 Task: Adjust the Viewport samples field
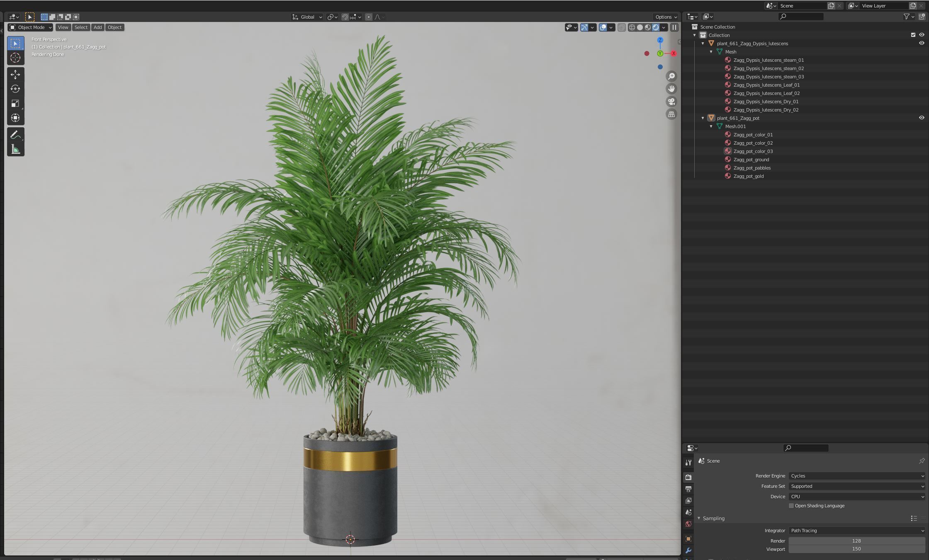coord(856,549)
